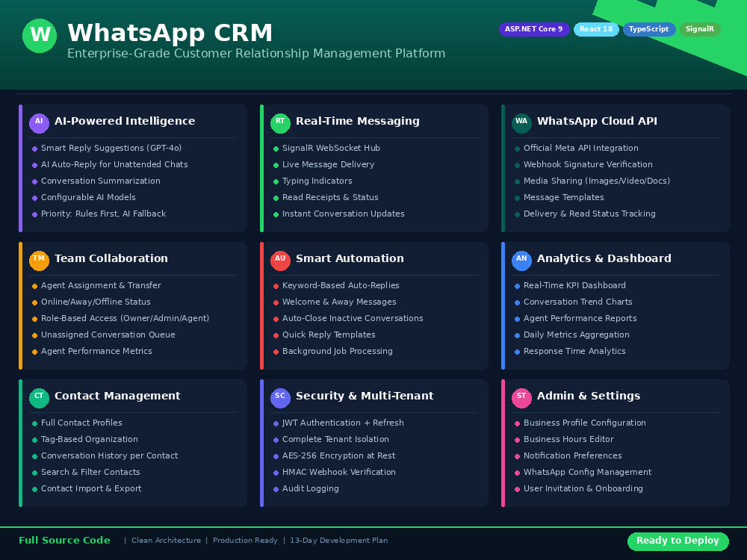Viewport: 747px width, 560px height.
Task: Click the blue AN Analytics icon
Action: 521,261
